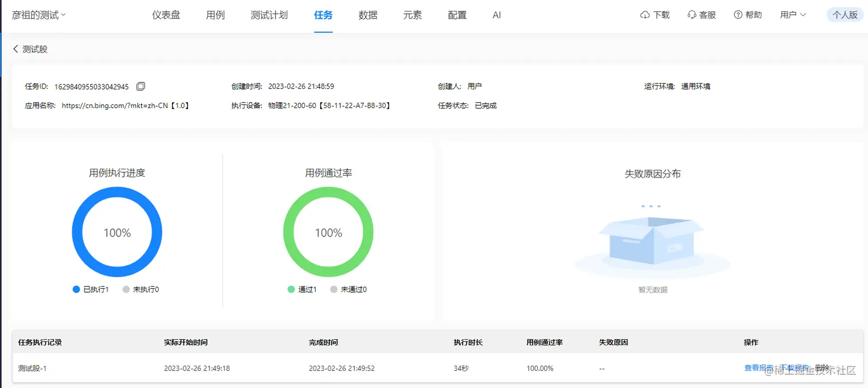868x388 pixels.
Task: Open the 测试计划 tab
Action: point(269,15)
